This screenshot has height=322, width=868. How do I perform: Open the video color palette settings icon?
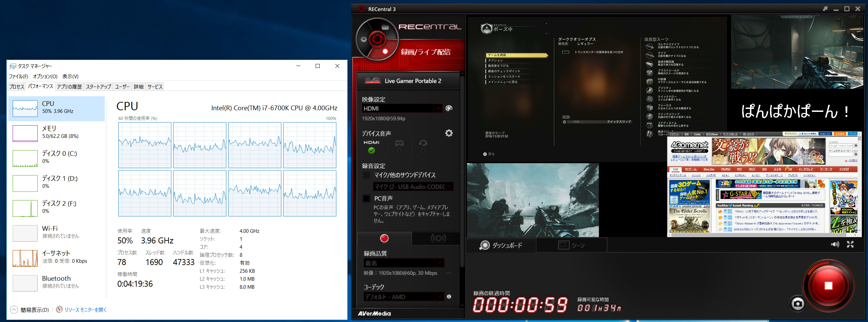click(449, 108)
